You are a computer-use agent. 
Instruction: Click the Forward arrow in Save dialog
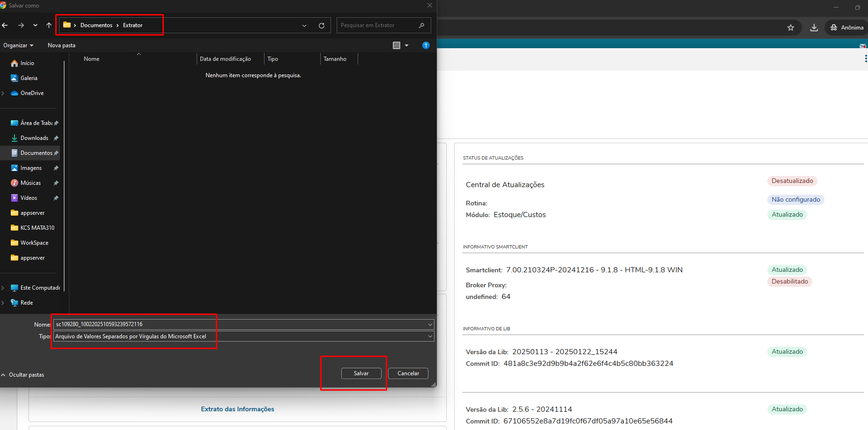(x=21, y=25)
